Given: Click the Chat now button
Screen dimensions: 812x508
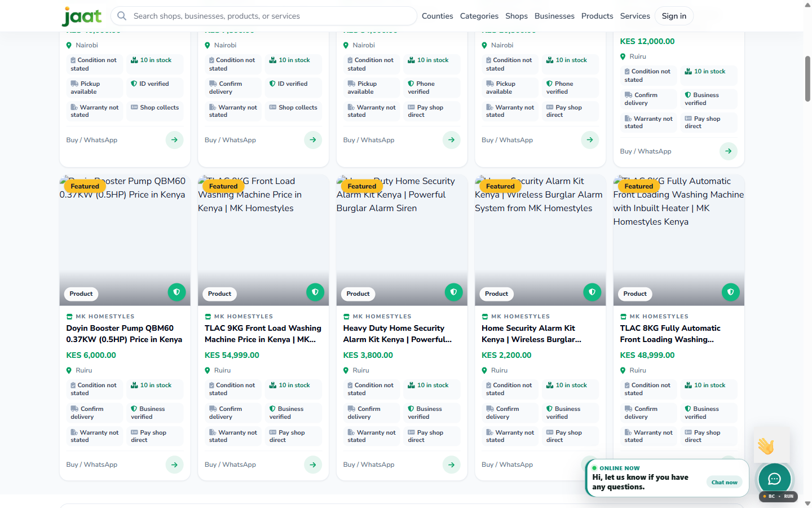Looking at the screenshot, I should pos(724,482).
